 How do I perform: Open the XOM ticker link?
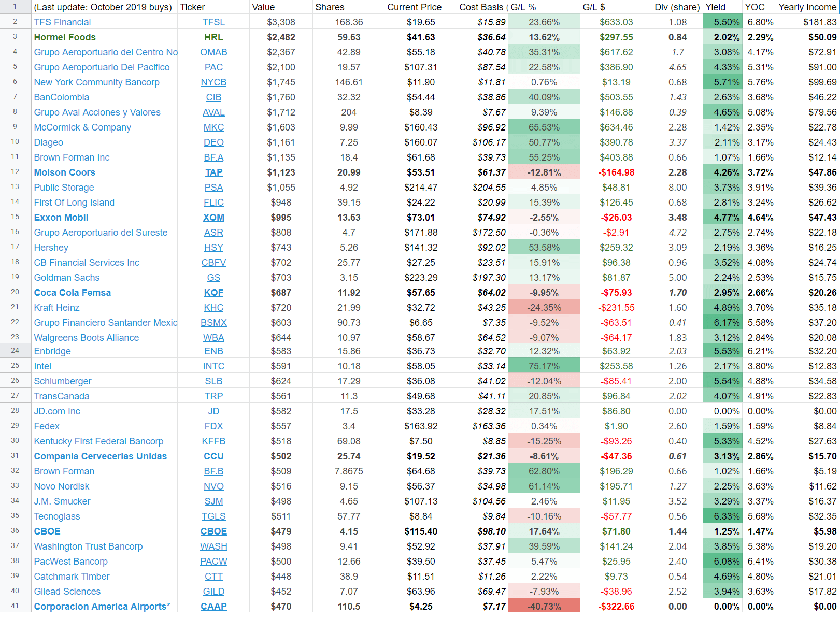coord(213,218)
